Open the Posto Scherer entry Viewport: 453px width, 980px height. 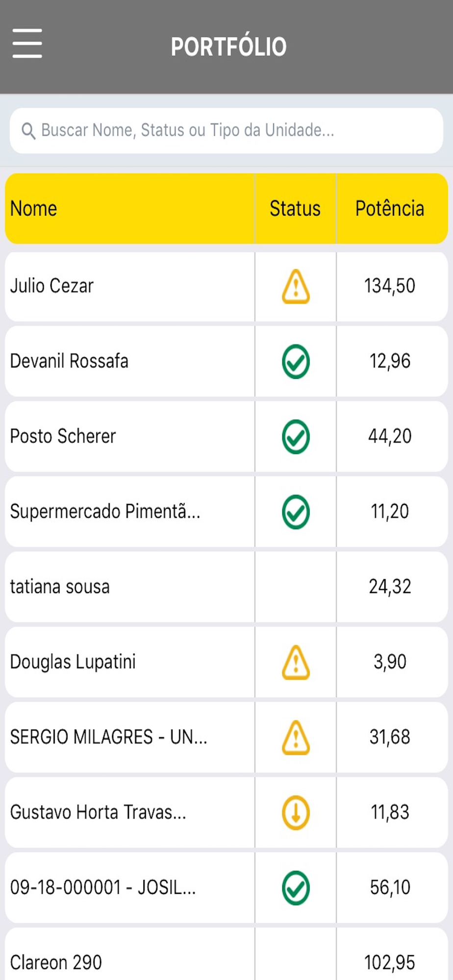pos(63,437)
